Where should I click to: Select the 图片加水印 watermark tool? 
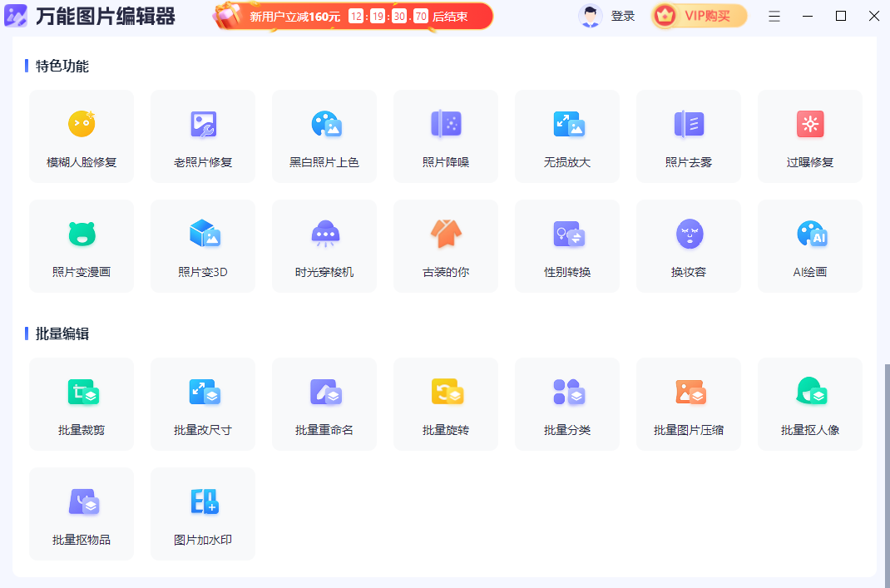203,513
